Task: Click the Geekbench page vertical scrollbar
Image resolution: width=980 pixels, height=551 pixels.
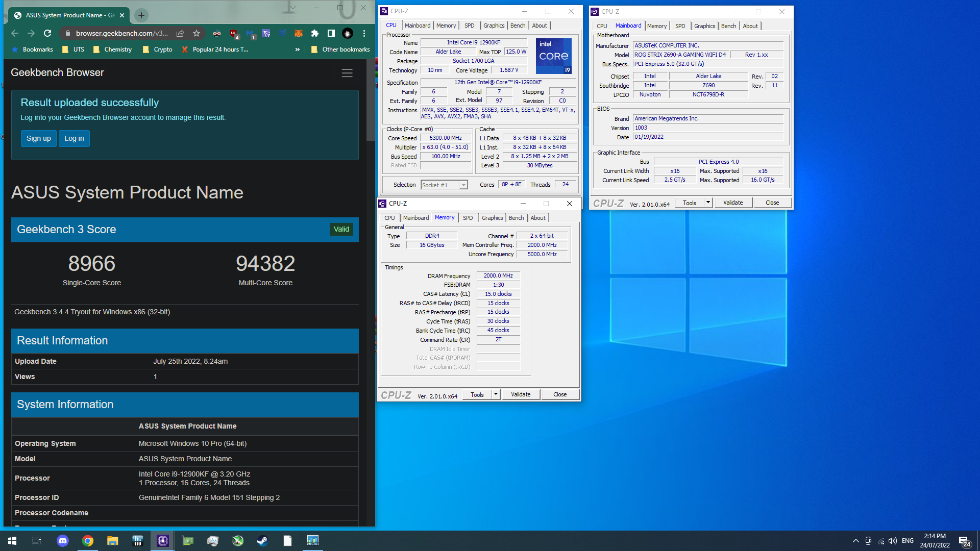Action: pos(371,101)
